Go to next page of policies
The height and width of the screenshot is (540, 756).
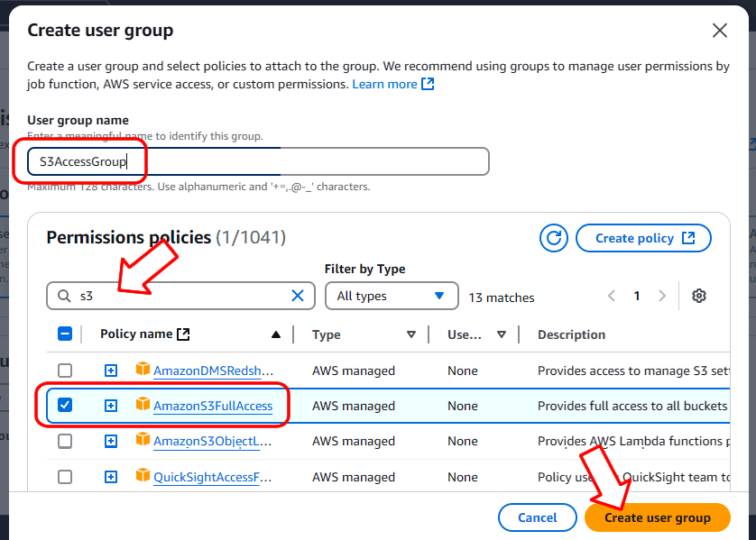click(x=662, y=296)
